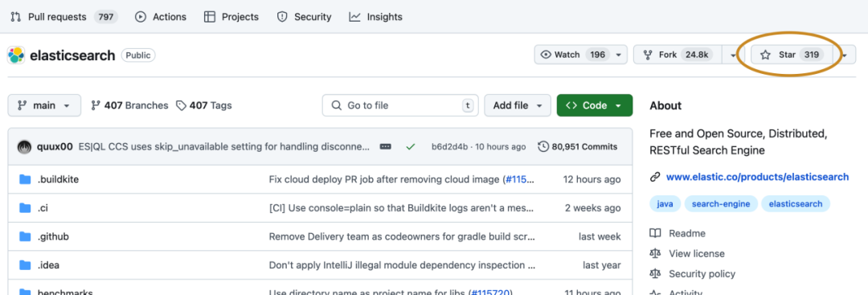Click the elasticsearch repository logo
Viewport: 868px width, 295px height.
tap(16, 55)
